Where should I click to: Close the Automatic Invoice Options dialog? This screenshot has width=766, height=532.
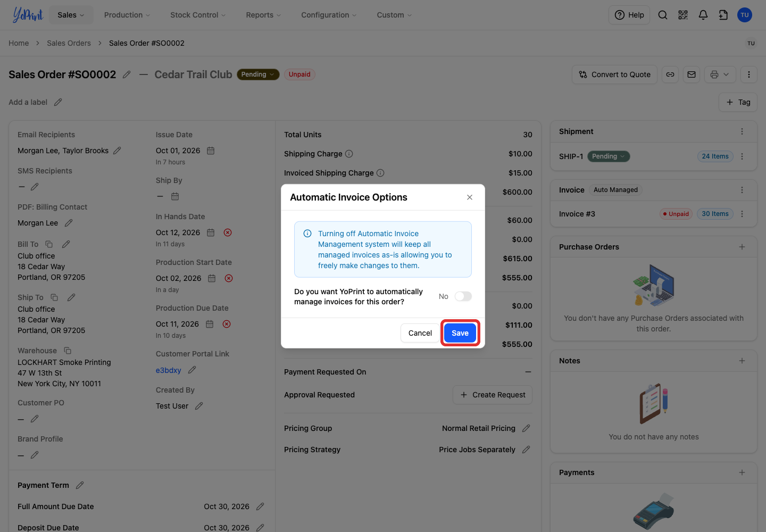point(470,197)
